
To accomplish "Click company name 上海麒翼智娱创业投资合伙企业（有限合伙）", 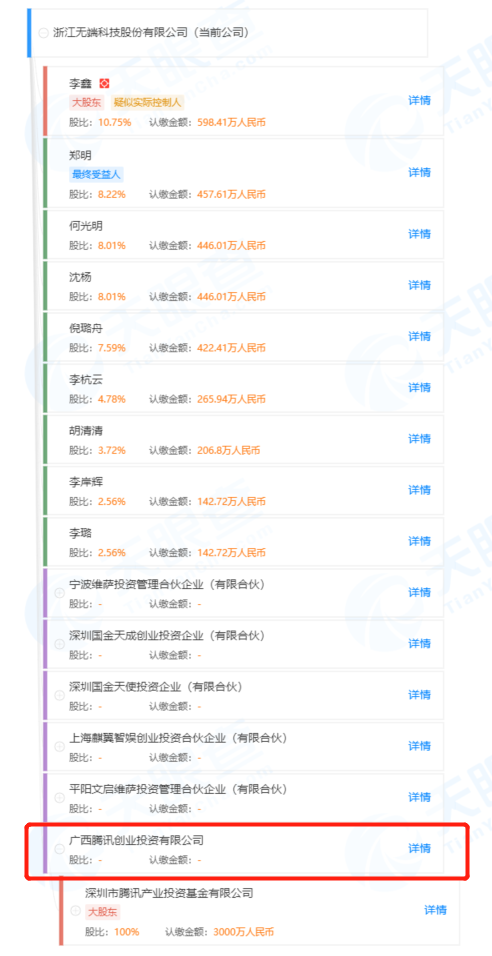I will pos(179,738).
